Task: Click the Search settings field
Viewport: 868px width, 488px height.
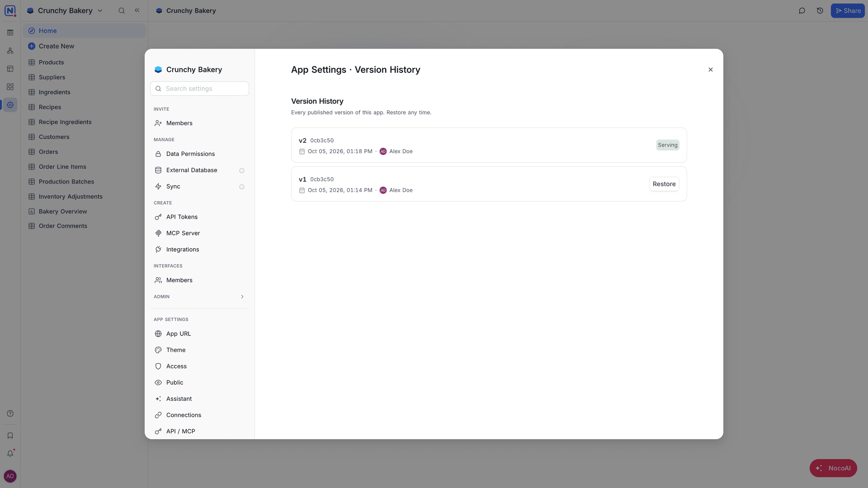Action: (x=199, y=89)
